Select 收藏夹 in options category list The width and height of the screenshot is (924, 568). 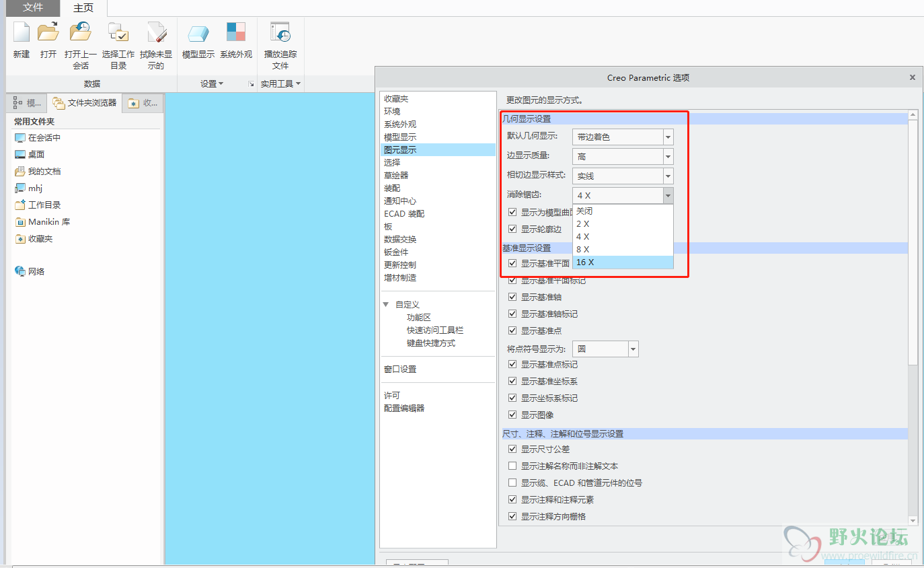tap(396, 98)
